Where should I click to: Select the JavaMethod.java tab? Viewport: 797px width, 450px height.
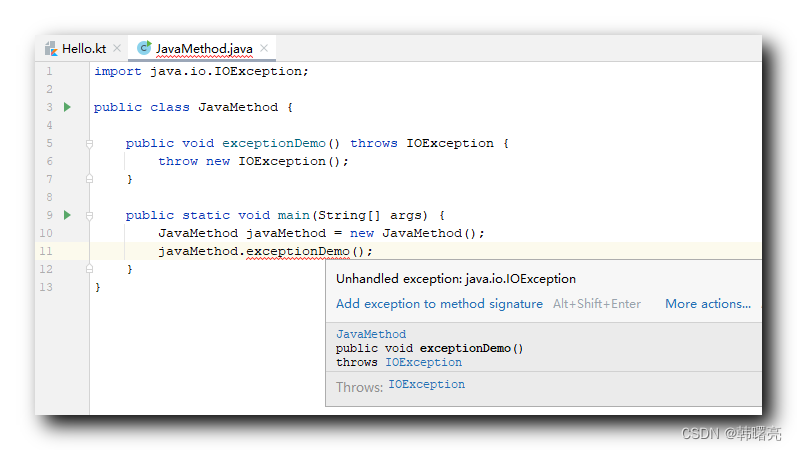[x=203, y=49]
